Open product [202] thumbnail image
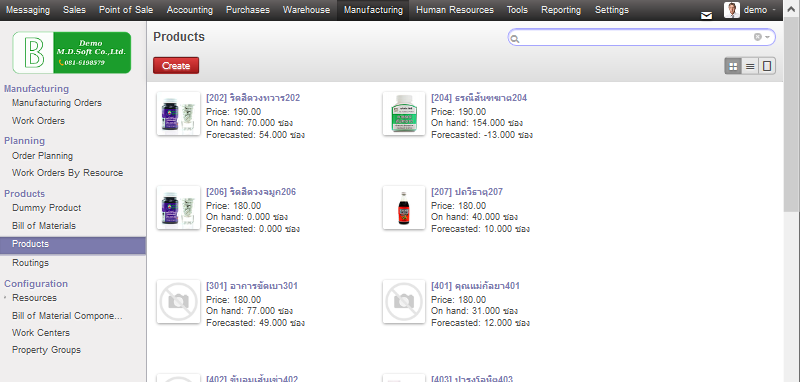 click(x=179, y=113)
